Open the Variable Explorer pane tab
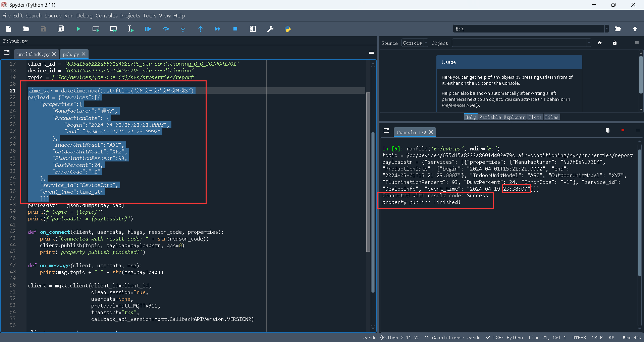Viewport: 644px width, 342px height. pos(502,117)
